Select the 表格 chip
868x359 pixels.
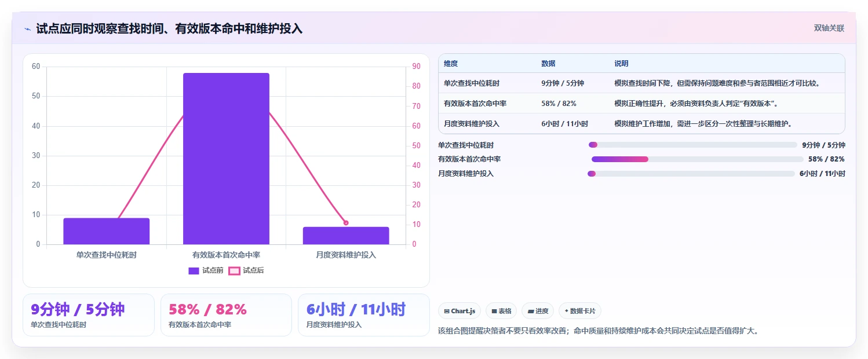(x=501, y=311)
